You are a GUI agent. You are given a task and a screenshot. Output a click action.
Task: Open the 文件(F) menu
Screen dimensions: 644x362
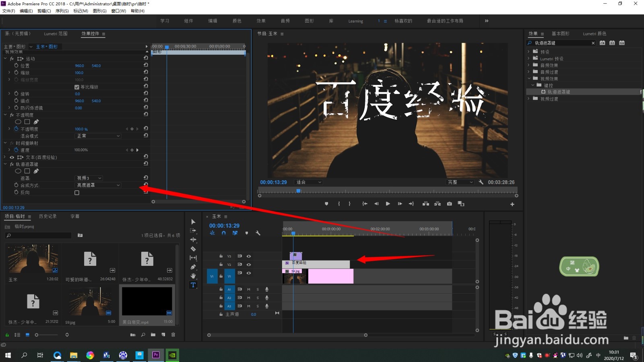pos(8,11)
